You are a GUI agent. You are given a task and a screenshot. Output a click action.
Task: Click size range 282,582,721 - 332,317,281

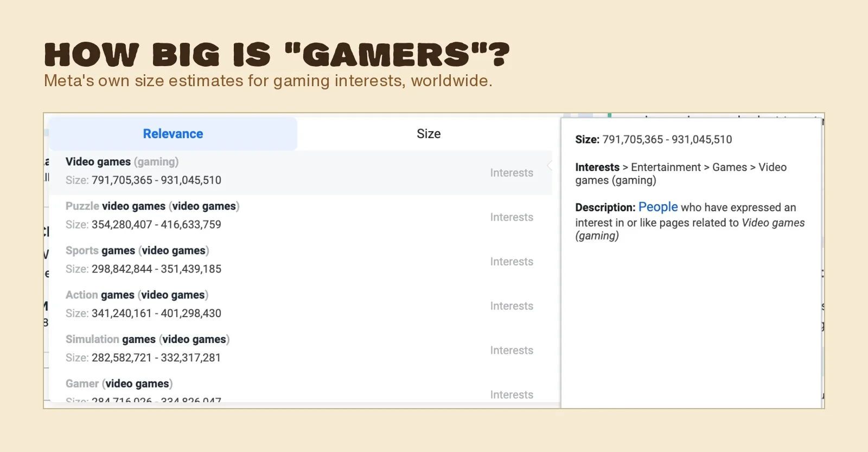156,358
